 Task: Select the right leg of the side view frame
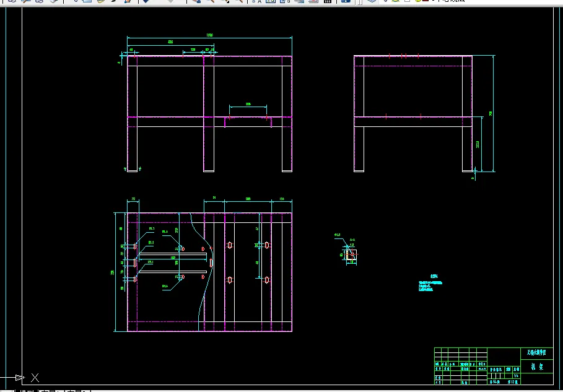click(x=467, y=114)
